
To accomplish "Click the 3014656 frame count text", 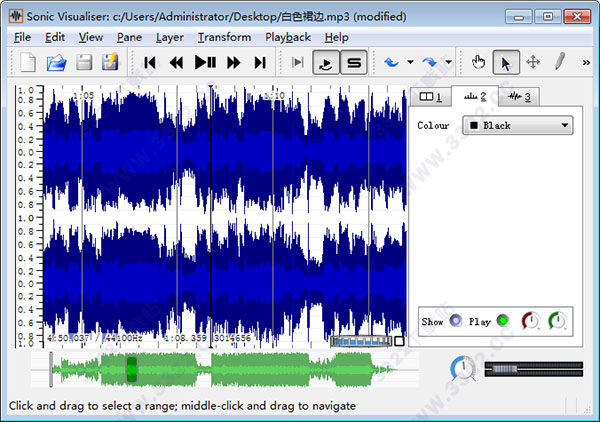I will coord(232,338).
